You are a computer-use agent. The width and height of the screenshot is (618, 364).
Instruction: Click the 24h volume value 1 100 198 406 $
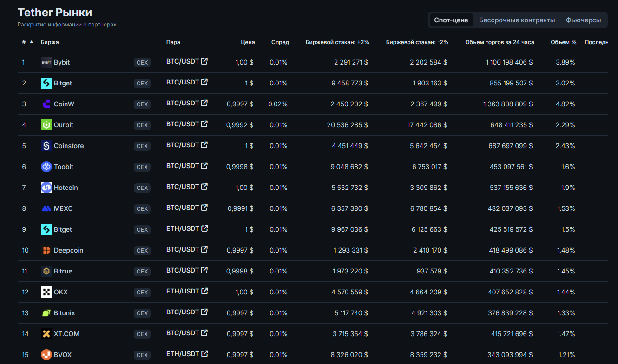(509, 62)
